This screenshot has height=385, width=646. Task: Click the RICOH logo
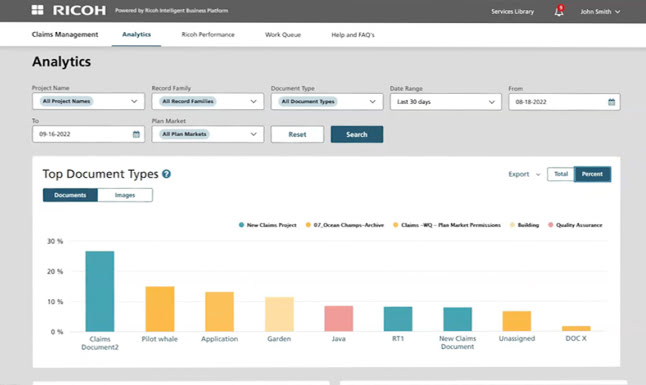click(79, 10)
